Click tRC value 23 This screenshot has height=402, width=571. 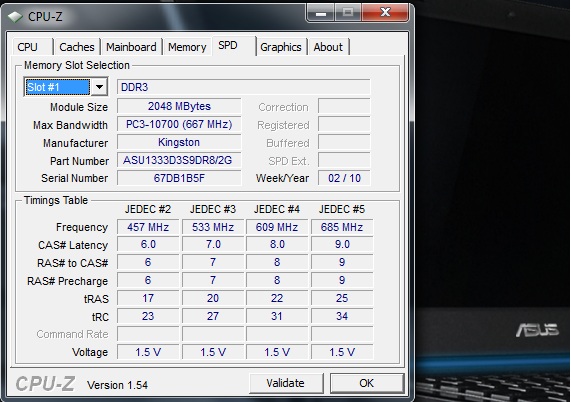148,316
